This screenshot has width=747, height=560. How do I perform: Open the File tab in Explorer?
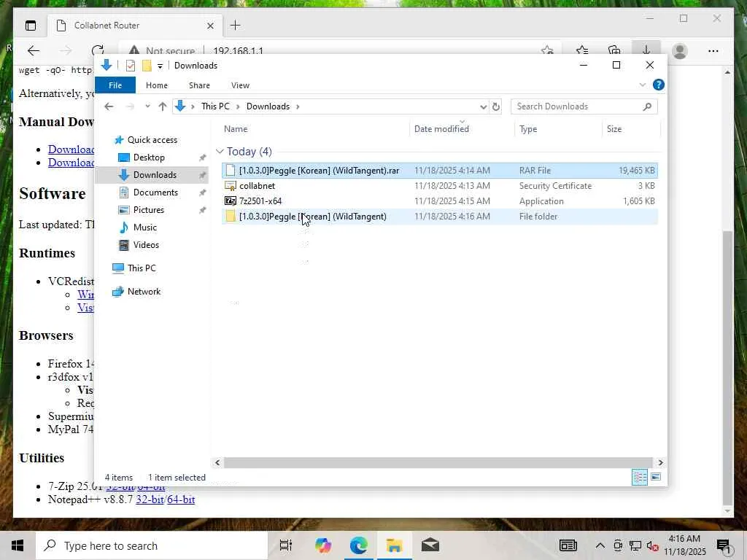(115, 85)
